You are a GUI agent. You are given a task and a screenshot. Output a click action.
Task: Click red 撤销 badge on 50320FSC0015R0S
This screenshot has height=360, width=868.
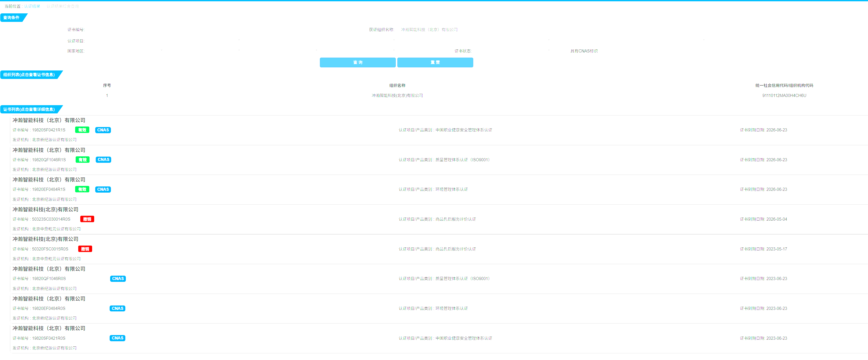85,249
